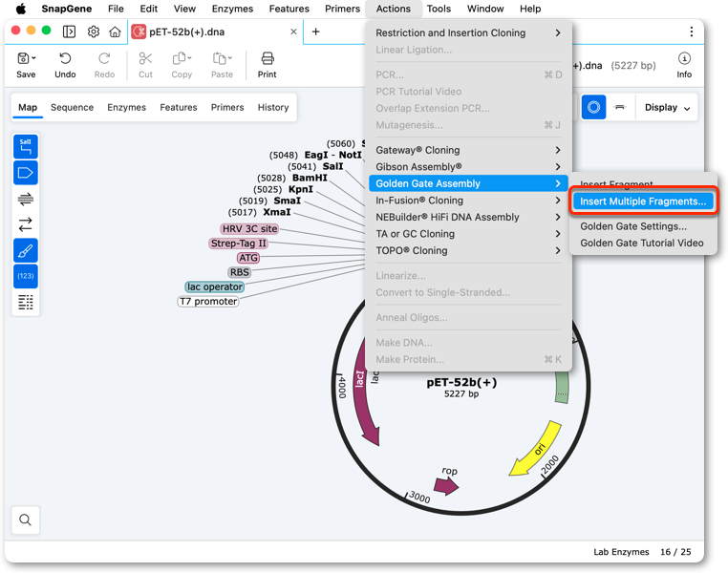Click the BamHI enzyme site label
The image size is (728, 573).
pos(310,178)
